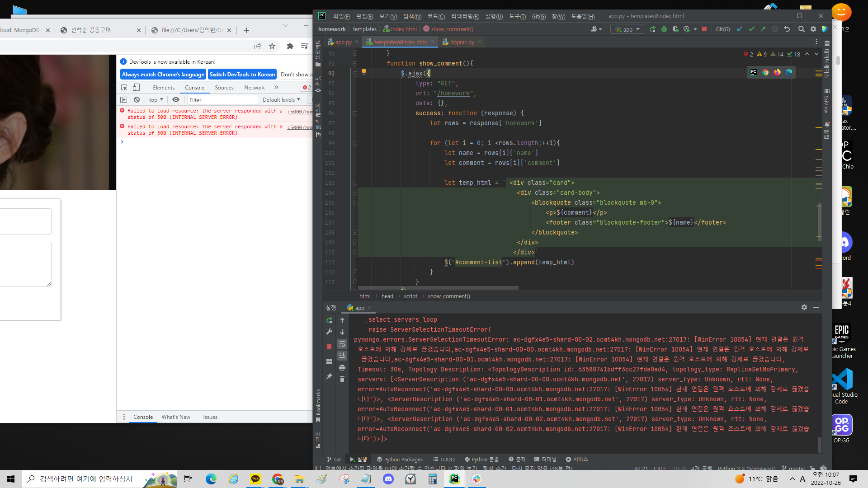868x488 pixels.
Task: Toggle DevTools console sidebar
Action: coord(124,100)
